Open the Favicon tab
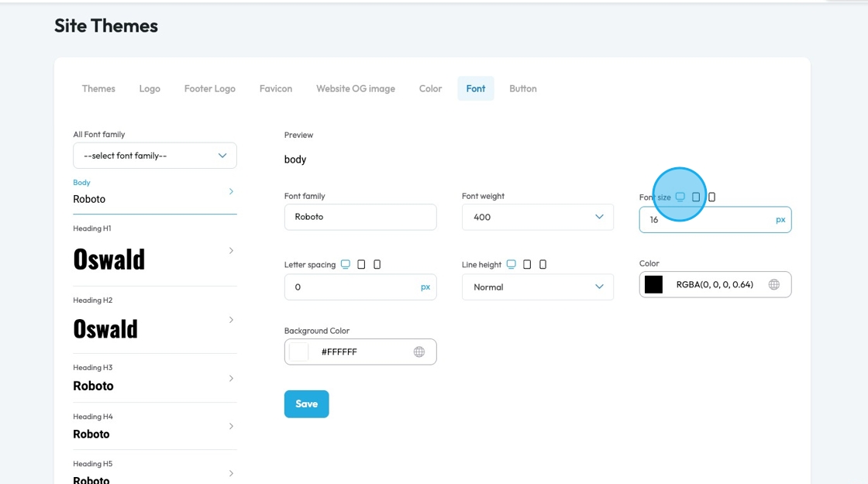The image size is (868, 484). [x=276, y=88]
